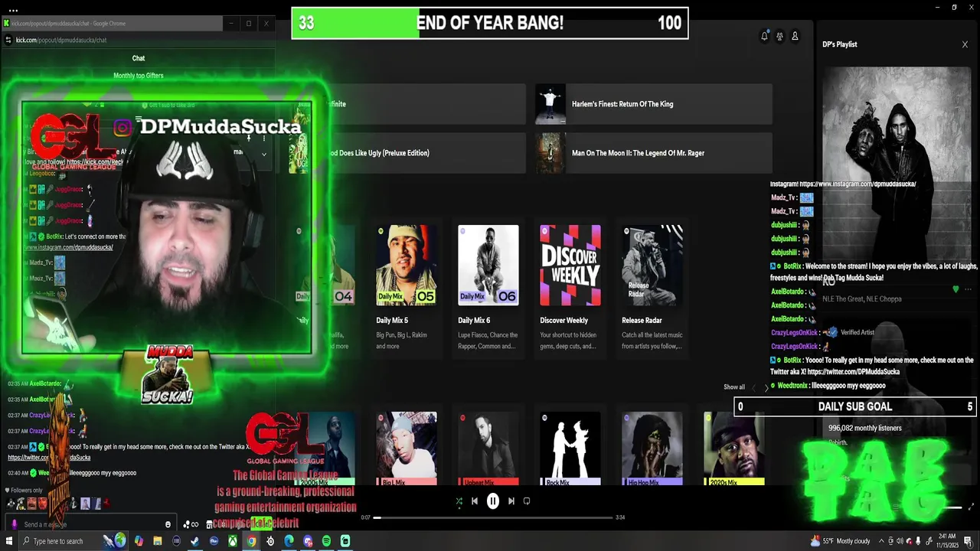Open the chat emoji picker

pyautogui.click(x=168, y=524)
